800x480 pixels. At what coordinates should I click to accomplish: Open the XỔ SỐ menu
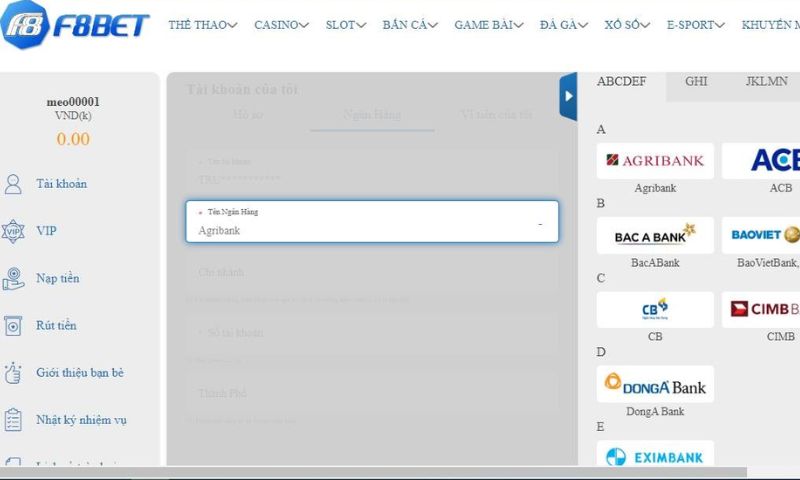pyautogui.click(x=629, y=25)
